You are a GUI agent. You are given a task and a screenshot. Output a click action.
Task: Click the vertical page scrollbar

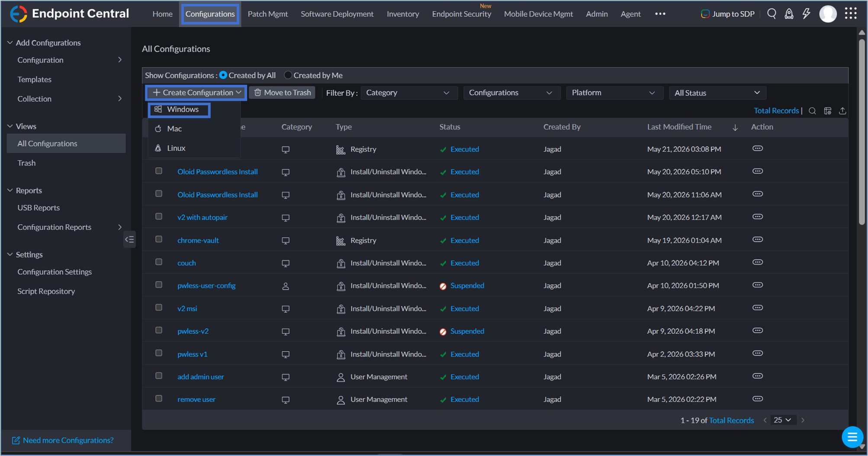[862, 132]
